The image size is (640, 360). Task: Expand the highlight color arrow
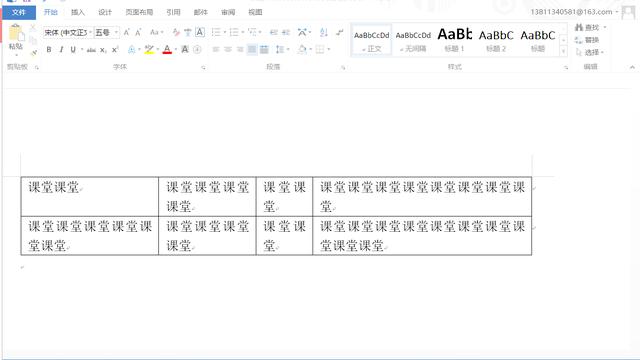pos(158,50)
